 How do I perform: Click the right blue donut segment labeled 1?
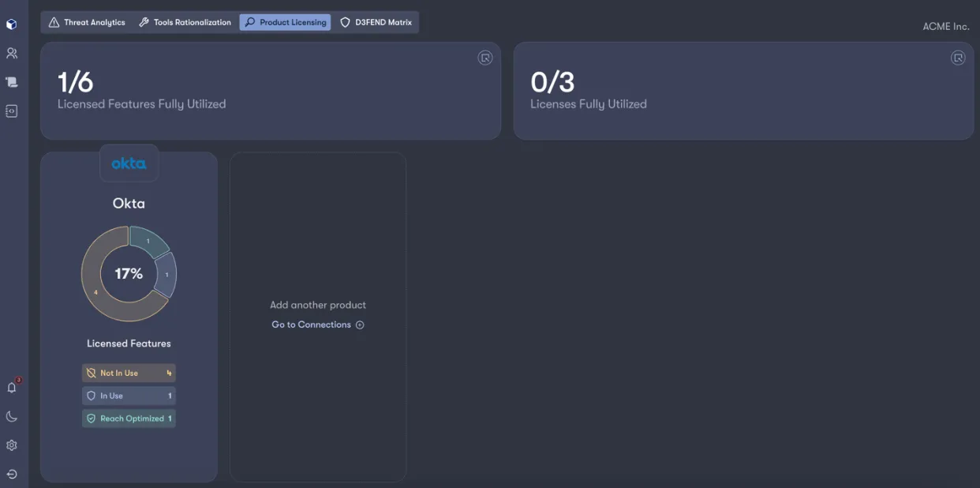(166, 275)
